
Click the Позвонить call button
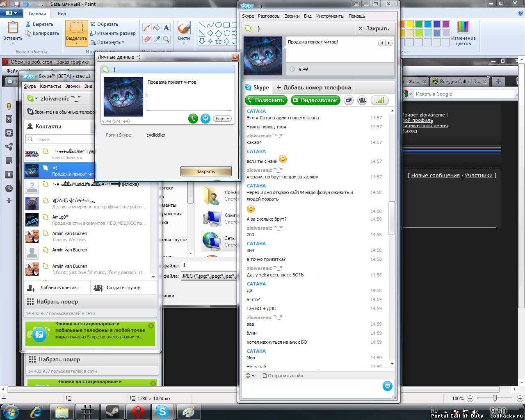(x=266, y=100)
